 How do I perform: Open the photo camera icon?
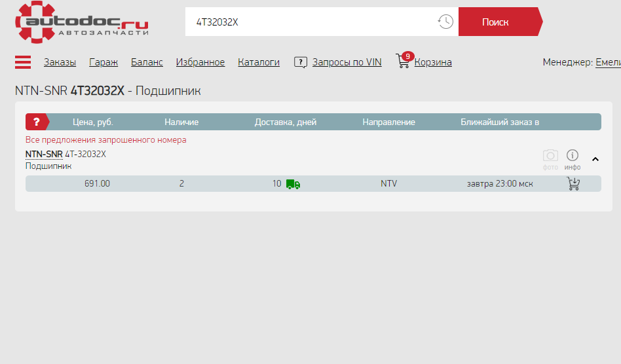(550, 156)
